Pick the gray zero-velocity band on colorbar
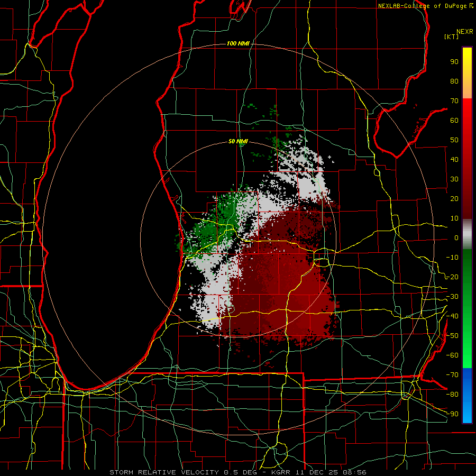The image size is (476, 476). 467,234
